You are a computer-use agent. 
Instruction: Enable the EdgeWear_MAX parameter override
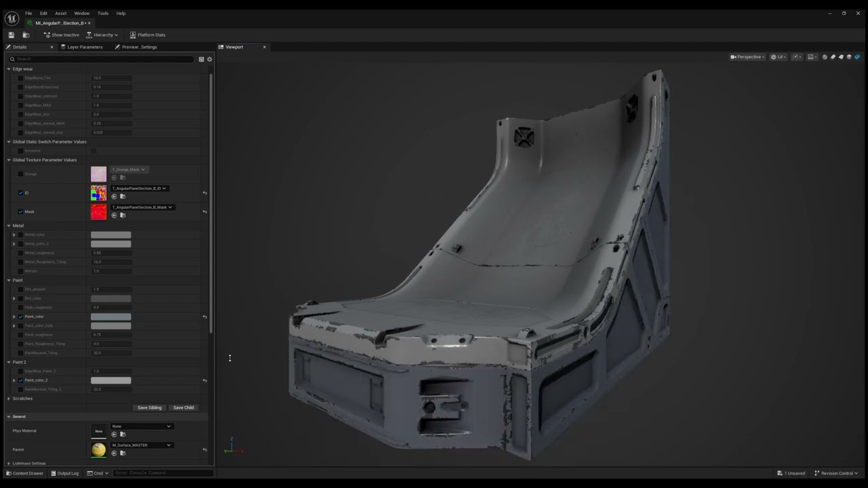tap(20, 105)
